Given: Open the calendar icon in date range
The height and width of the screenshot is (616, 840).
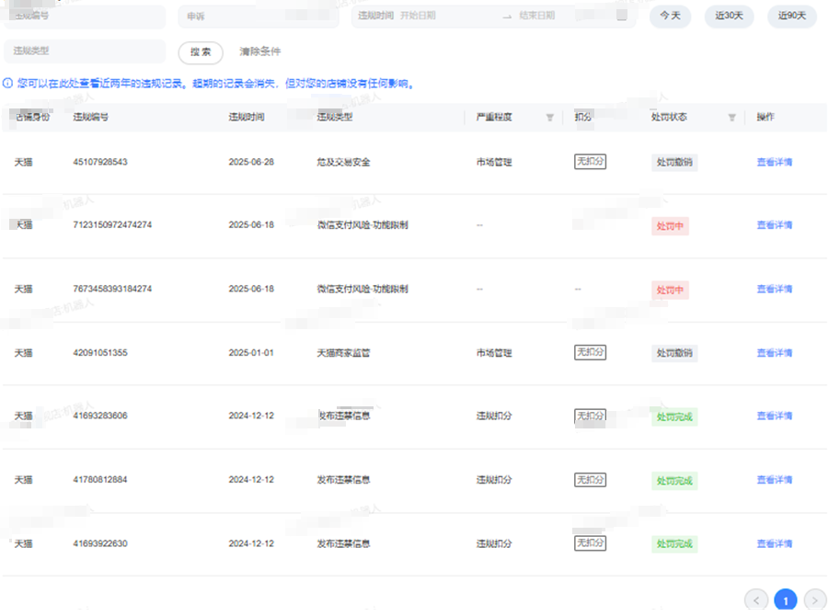Looking at the screenshot, I should [x=622, y=16].
